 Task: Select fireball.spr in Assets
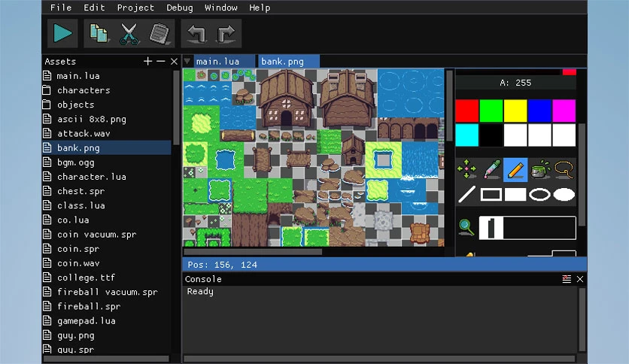coord(107,307)
